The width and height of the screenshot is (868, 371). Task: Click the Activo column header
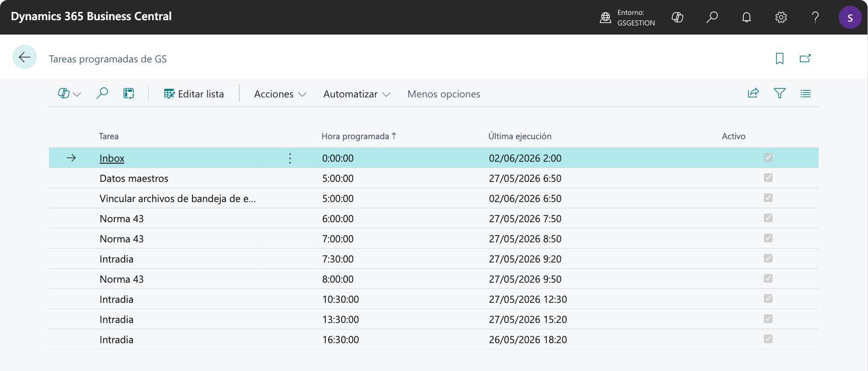(734, 136)
